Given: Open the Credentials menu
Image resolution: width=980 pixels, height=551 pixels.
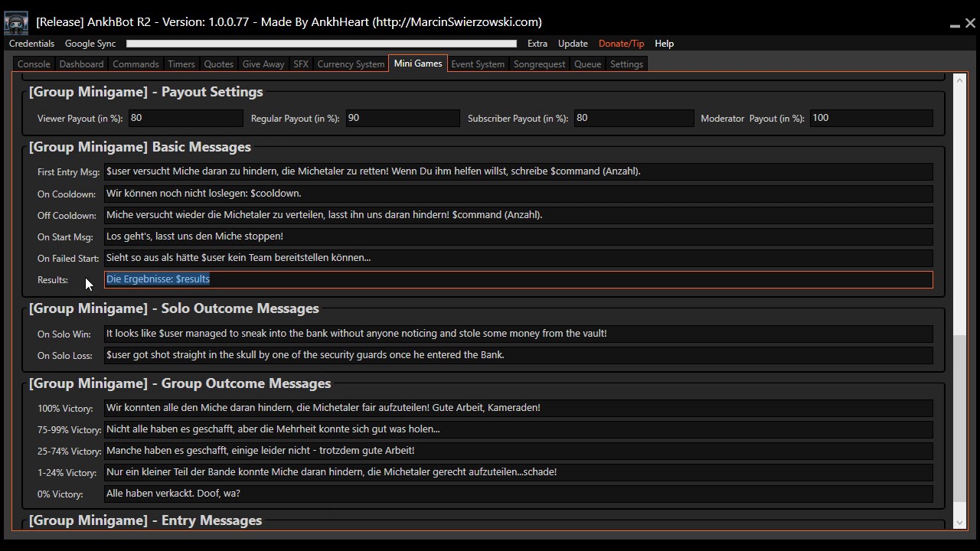Looking at the screenshot, I should click(31, 44).
